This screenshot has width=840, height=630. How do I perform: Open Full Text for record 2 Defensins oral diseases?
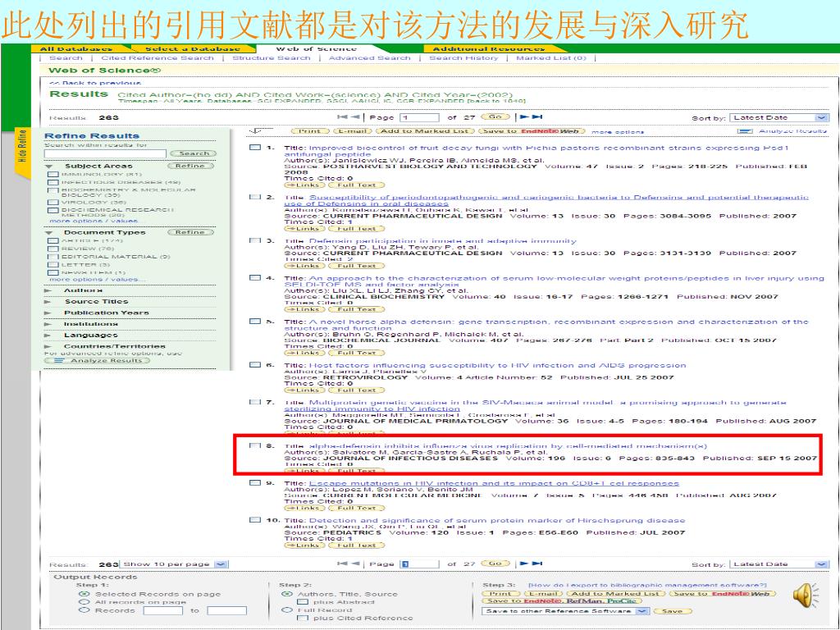pyautogui.click(x=356, y=229)
